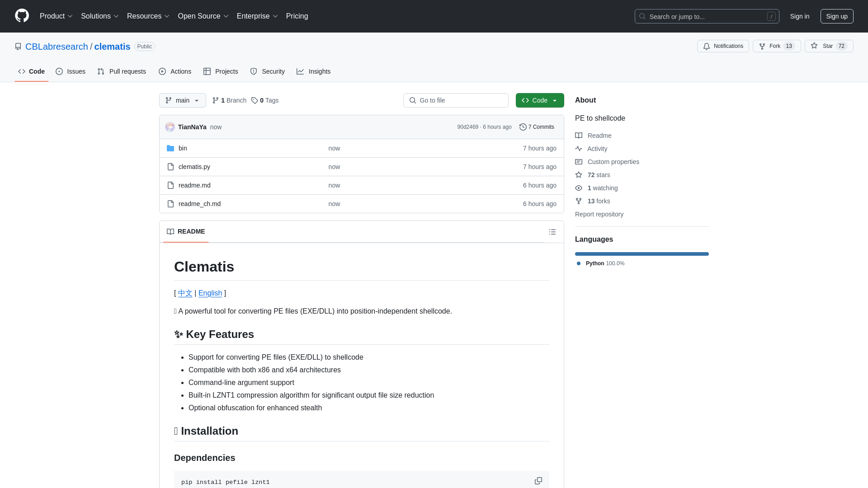Open the GitHub home logo
This screenshot has width=868, height=488.
point(22,16)
